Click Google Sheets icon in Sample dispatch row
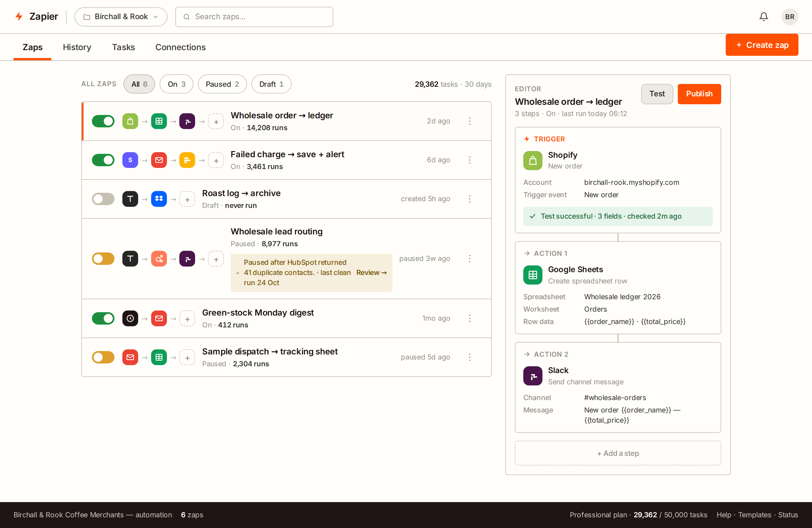The image size is (812, 528). 159,357
